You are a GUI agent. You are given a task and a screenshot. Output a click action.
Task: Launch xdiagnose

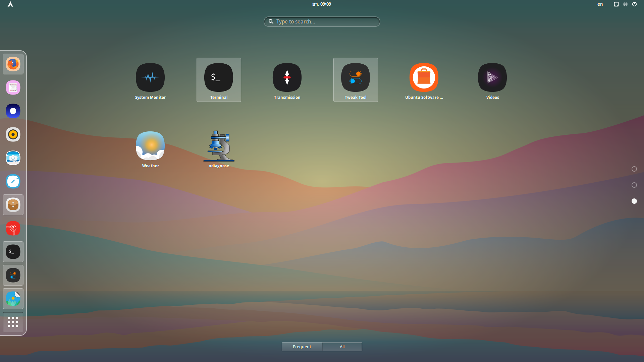[218, 146]
